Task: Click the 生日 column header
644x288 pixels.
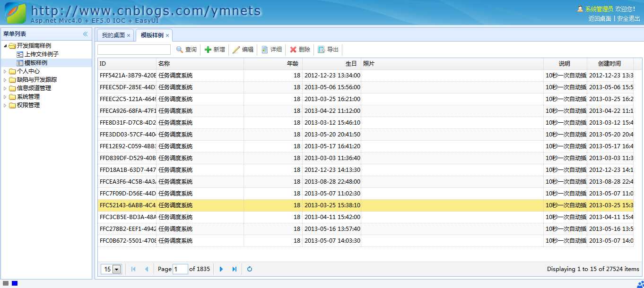Action: coord(332,64)
